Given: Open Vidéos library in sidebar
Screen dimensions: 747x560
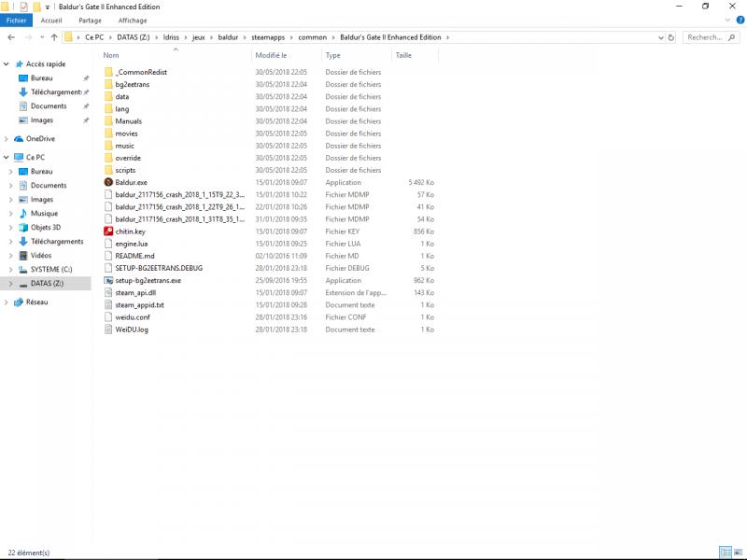Looking at the screenshot, I should point(41,255).
